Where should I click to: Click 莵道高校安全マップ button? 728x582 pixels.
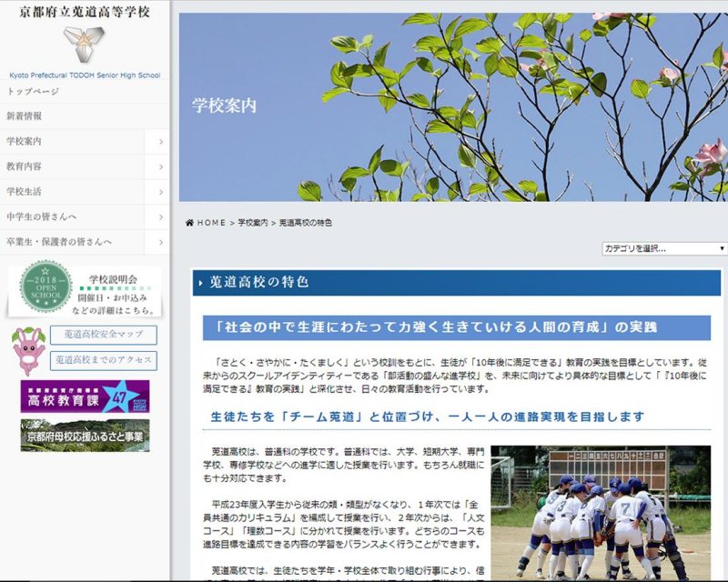coord(103,335)
